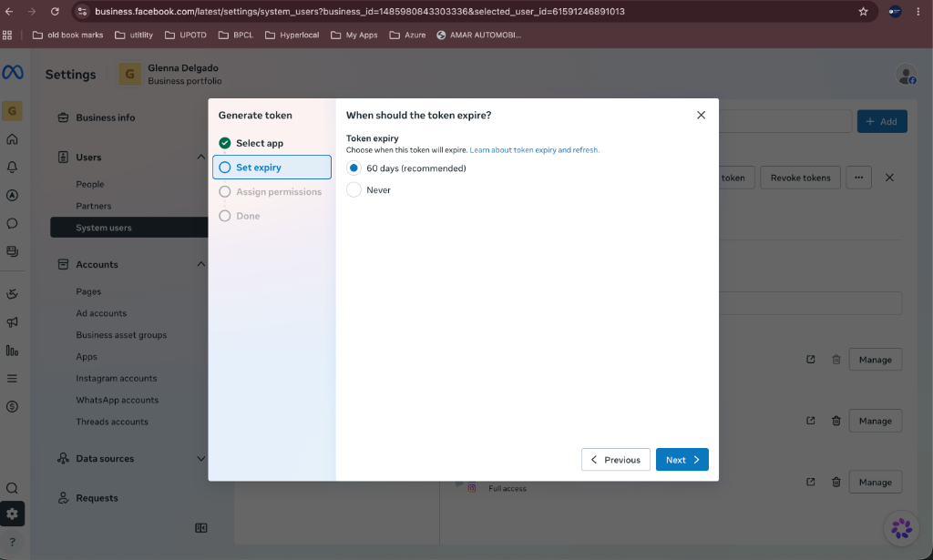The image size is (933, 560).
Task: Collapse the Accounts section chevron
Action: coord(201,264)
